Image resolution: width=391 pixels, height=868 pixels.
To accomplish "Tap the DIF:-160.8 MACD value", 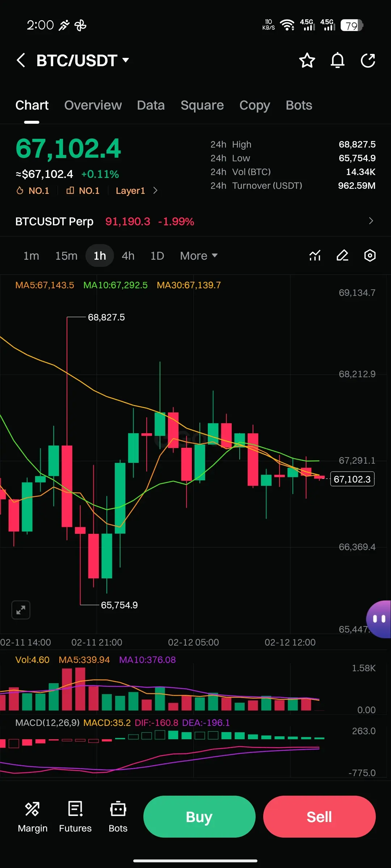I will (x=156, y=723).
